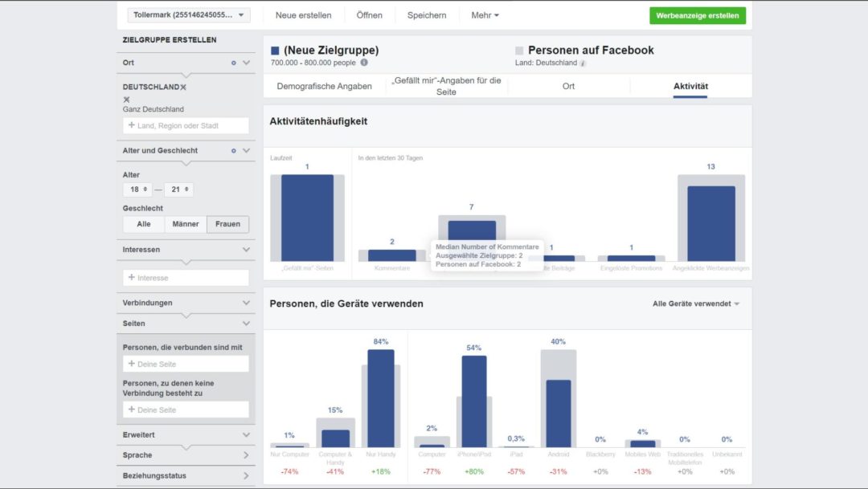
Task: Click the -74% value under Nur Computer
Action: pos(289,472)
